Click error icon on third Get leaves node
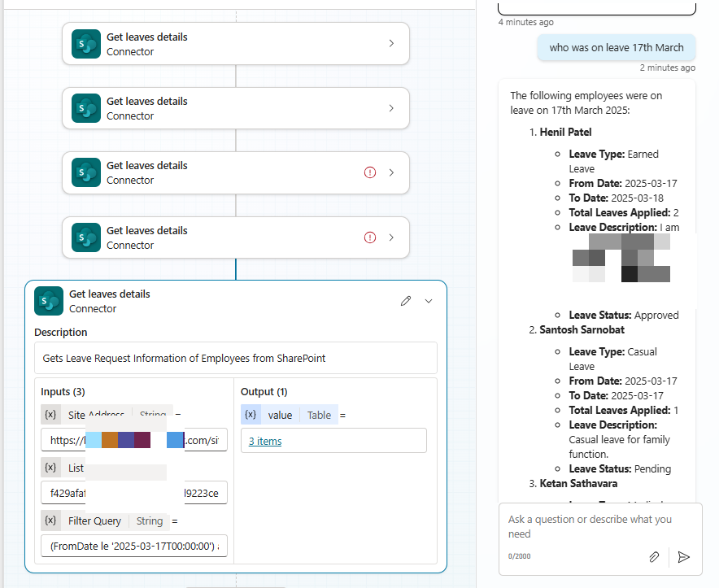Image resolution: width=719 pixels, height=588 pixels. (x=370, y=172)
